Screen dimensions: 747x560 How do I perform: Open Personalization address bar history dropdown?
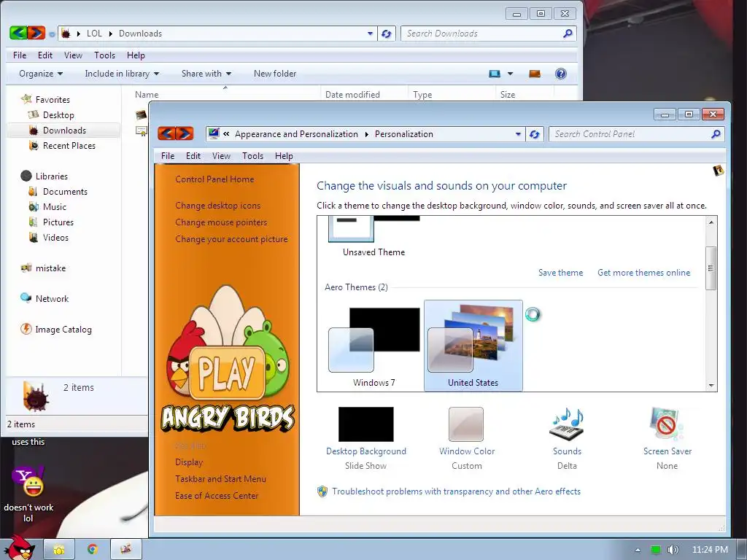[519, 134]
